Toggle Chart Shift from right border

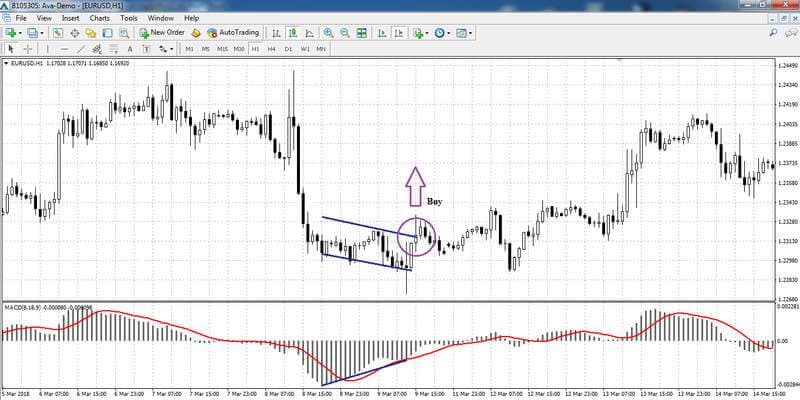point(399,33)
